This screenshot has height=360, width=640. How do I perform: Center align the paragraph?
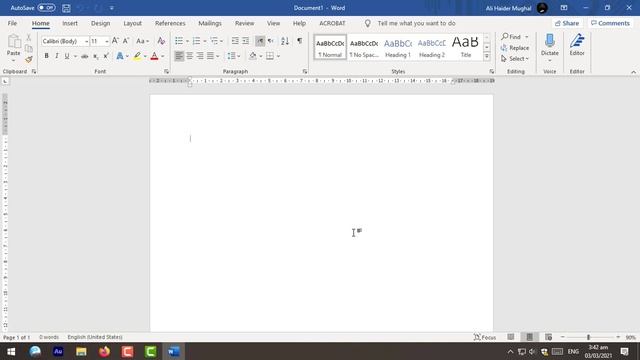click(x=189, y=56)
